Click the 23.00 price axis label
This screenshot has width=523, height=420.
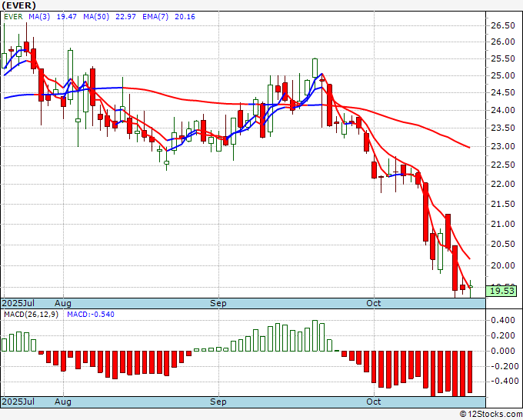503,146
